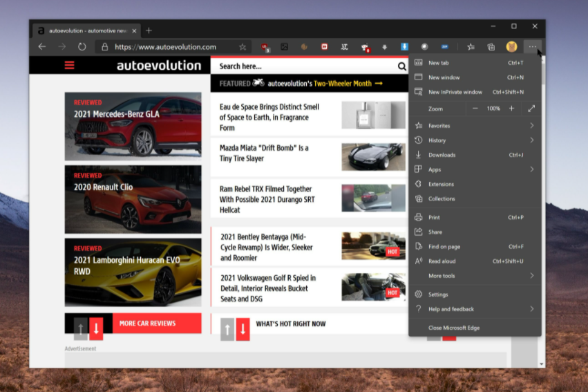This screenshot has height=392, width=588.
Task: Click the fragrance bottle thumbnail image
Action: tap(374, 115)
